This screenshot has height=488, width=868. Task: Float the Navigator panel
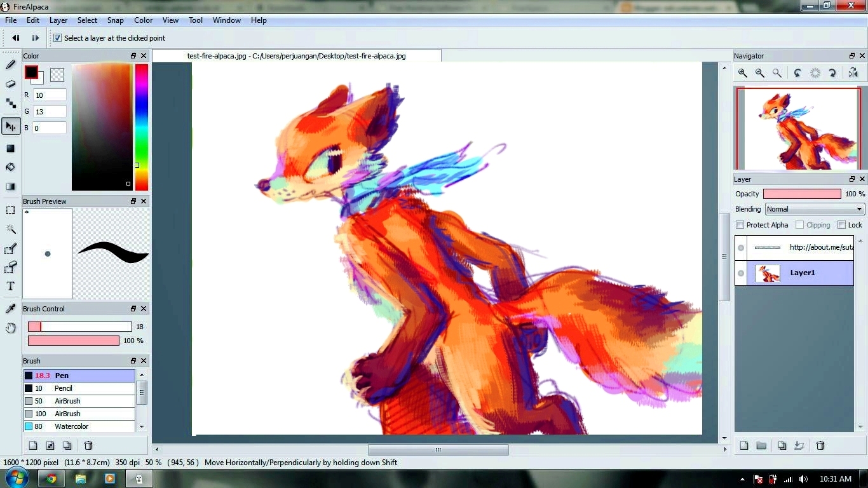coord(852,56)
